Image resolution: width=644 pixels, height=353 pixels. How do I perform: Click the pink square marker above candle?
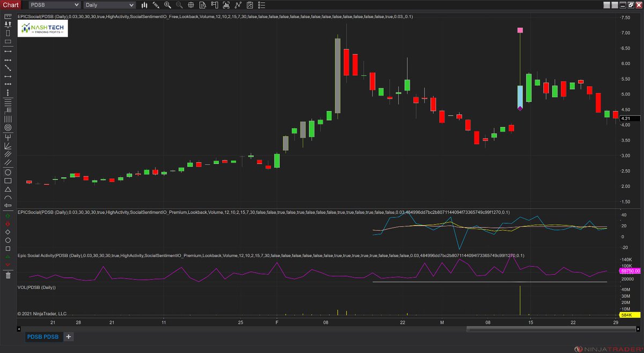(x=520, y=31)
